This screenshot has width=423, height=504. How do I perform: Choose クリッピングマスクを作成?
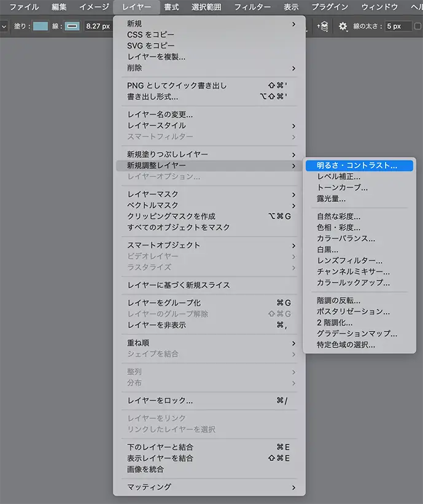(209, 216)
